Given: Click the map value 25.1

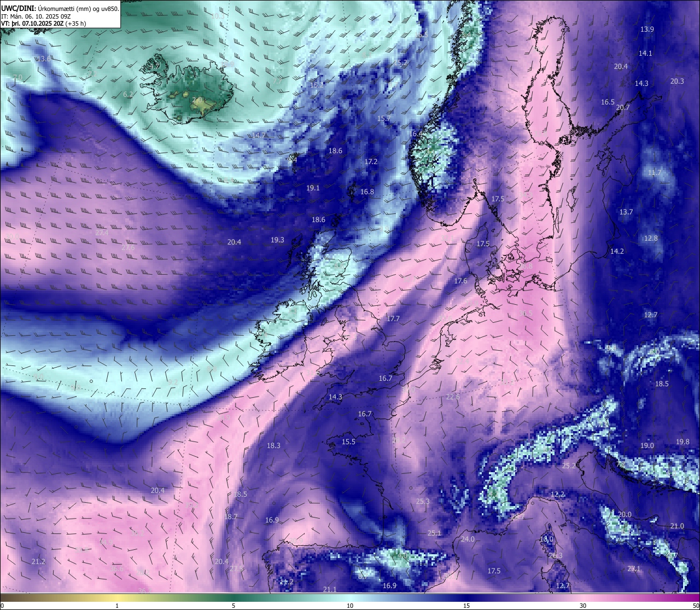Looking at the screenshot, I should (x=434, y=533).
